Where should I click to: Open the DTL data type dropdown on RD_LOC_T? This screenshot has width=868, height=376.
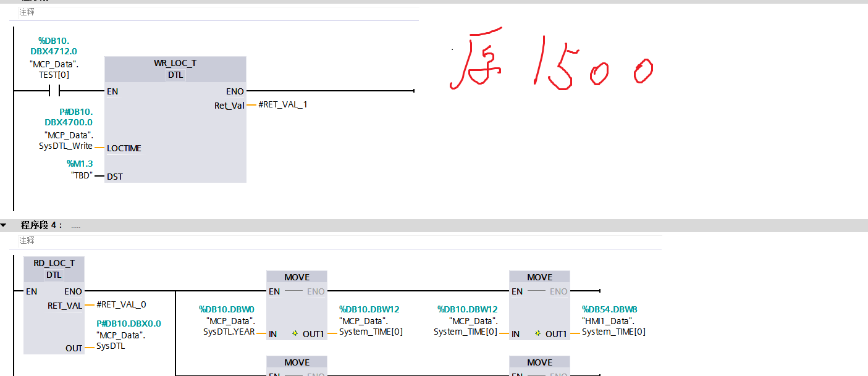(54, 275)
